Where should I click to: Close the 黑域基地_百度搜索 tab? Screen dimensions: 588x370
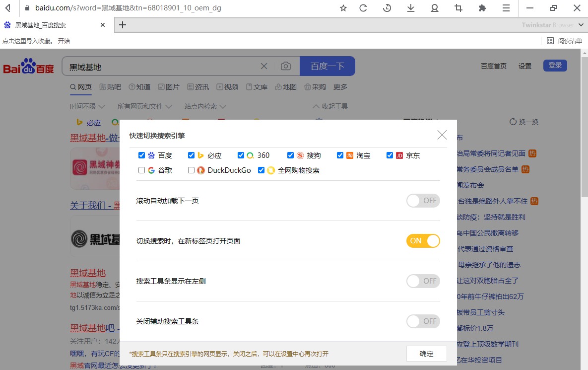pos(103,25)
